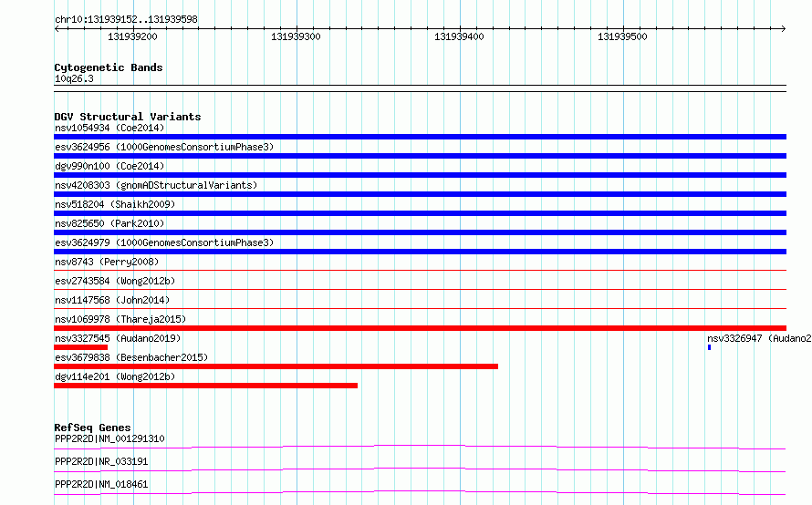Open variant nsv4208303 (gnomADStructuralVariants) label
Viewport: 812px width, 505px height.
click(156, 185)
